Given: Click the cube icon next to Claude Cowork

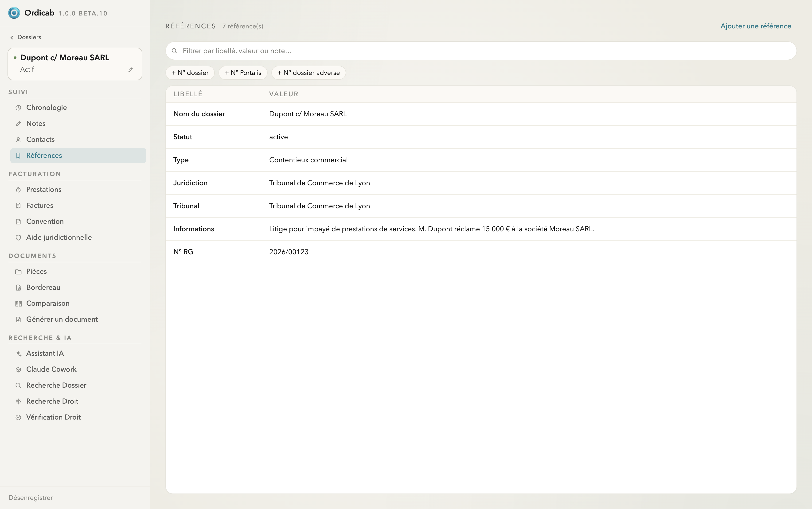Looking at the screenshot, I should click(x=19, y=370).
